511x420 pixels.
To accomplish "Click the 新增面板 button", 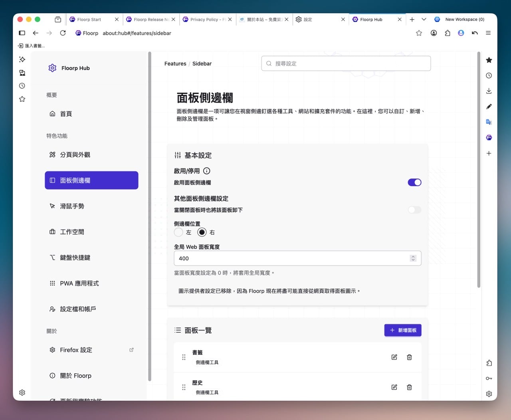I will [403, 330].
